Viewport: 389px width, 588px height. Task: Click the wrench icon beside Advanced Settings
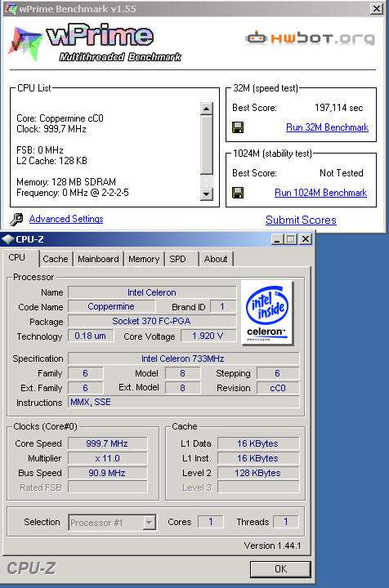point(16,219)
